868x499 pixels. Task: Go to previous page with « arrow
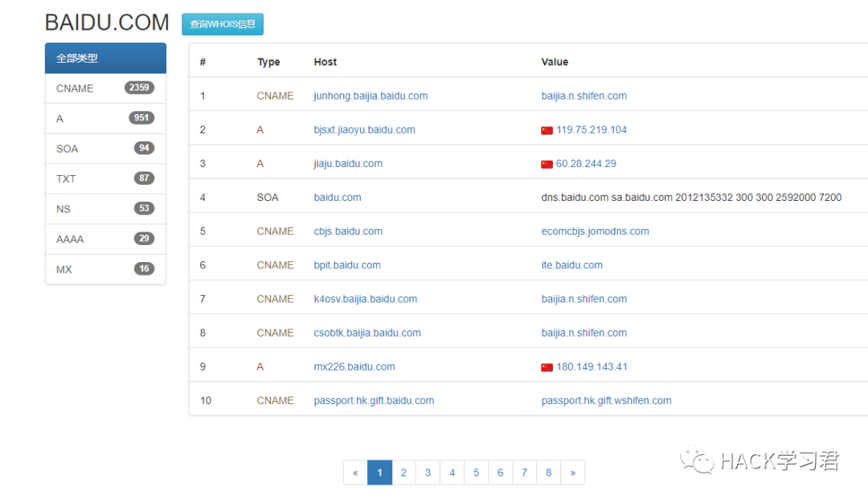coord(355,472)
